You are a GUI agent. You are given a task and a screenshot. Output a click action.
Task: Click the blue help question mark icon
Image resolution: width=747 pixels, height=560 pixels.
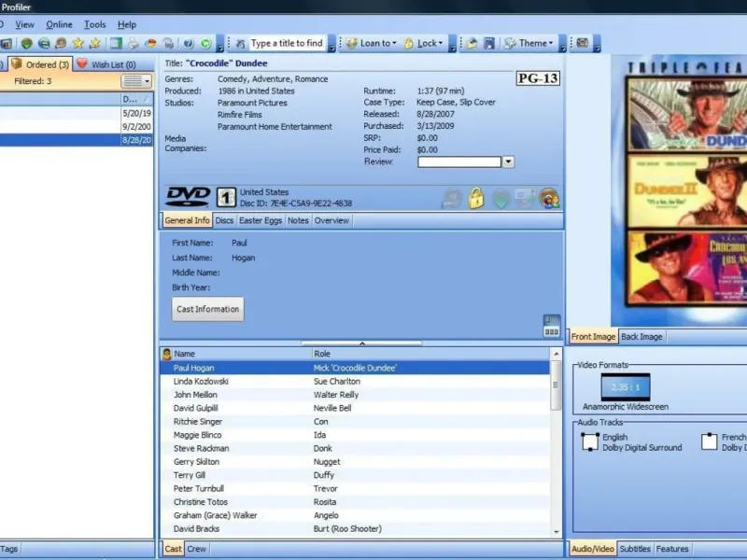pyautogui.click(x=189, y=43)
